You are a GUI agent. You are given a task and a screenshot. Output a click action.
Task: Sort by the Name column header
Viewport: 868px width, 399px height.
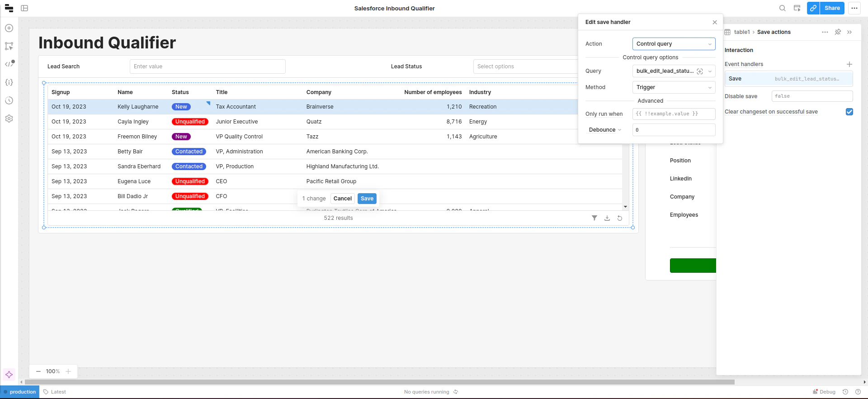tap(125, 92)
